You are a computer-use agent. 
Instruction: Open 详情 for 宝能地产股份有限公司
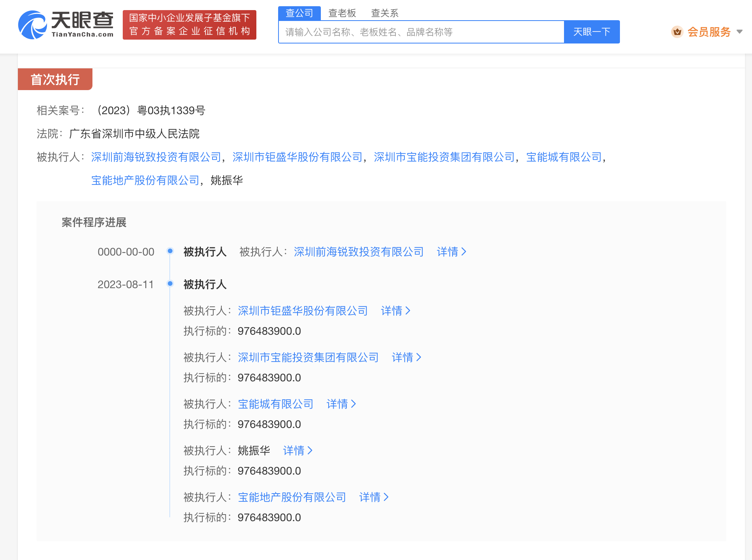(x=373, y=497)
